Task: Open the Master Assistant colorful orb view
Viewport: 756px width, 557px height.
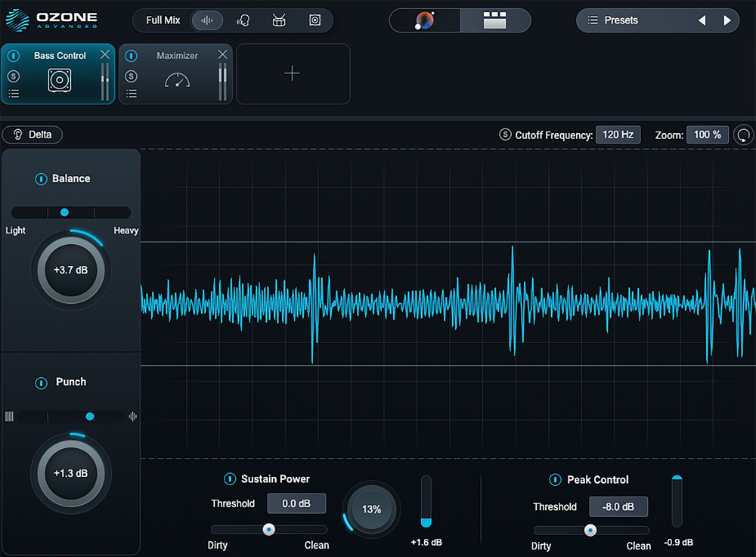Action: tap(425, 20)
